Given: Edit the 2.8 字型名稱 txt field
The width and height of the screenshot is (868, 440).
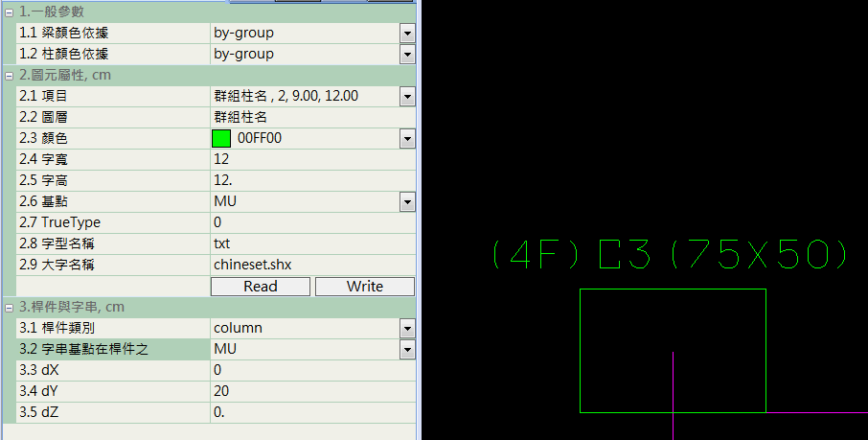Looking at the screenshot, I should click(x=312, y=243).
